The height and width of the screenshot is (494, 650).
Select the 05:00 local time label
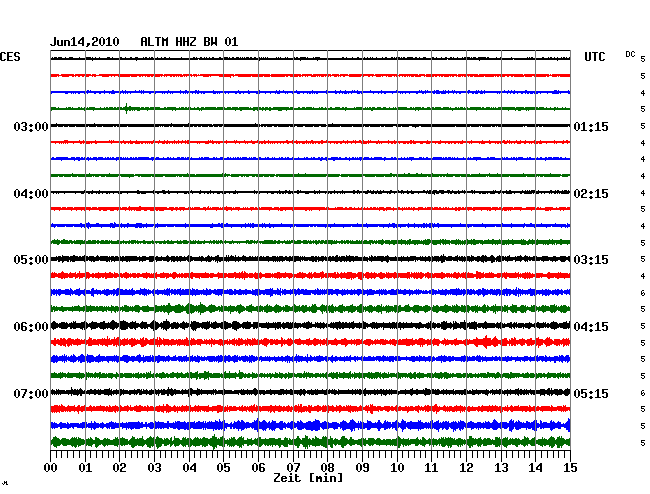[x=31, y=260]
